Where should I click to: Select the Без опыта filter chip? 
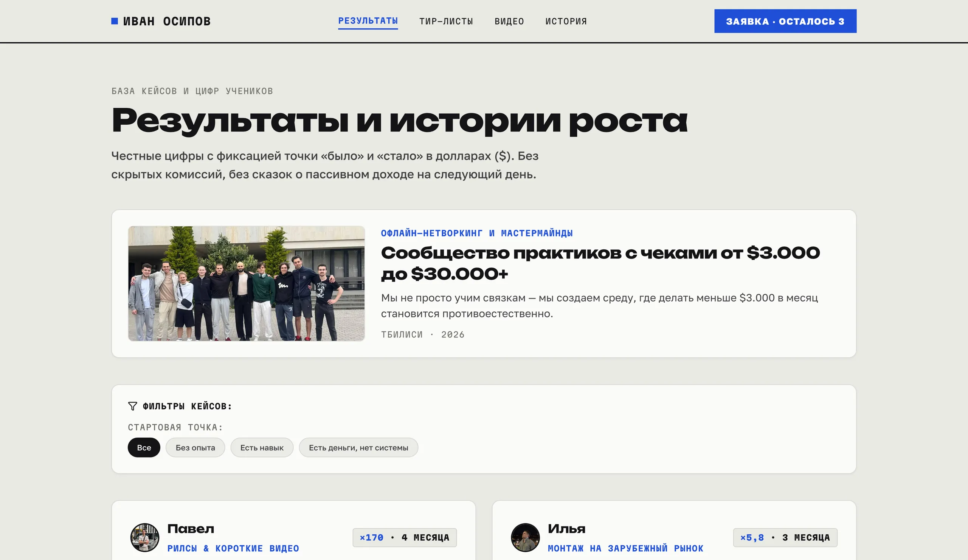click(195, 447)
